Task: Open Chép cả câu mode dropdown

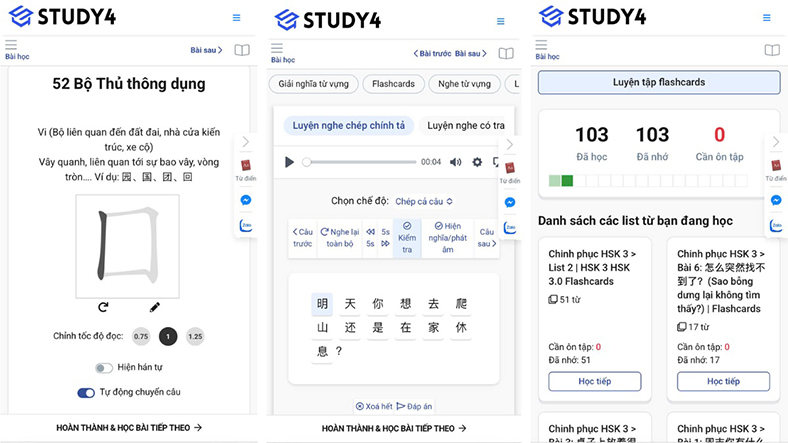Action: [x=423, y=201]
